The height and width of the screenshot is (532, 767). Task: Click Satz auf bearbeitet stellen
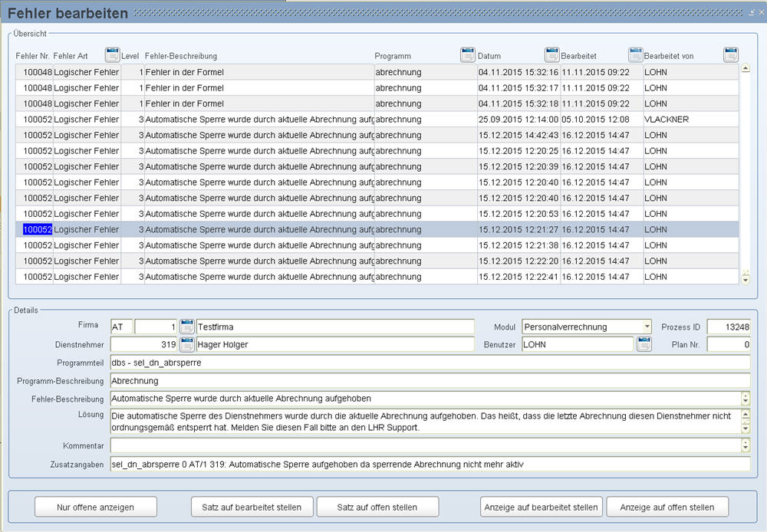(252, 507)
